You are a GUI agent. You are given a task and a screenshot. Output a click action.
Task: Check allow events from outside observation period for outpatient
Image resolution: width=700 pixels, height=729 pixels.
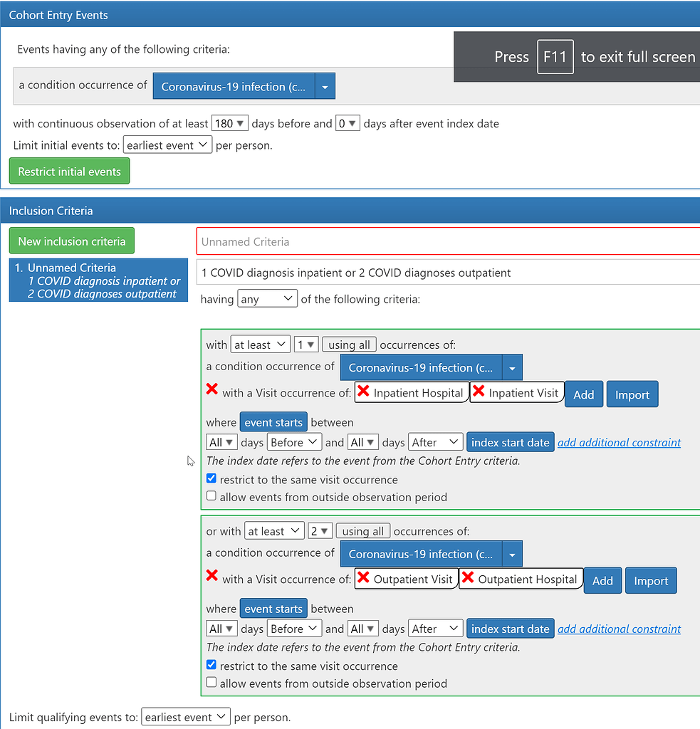pyautogui.click(x=211, y=682)
